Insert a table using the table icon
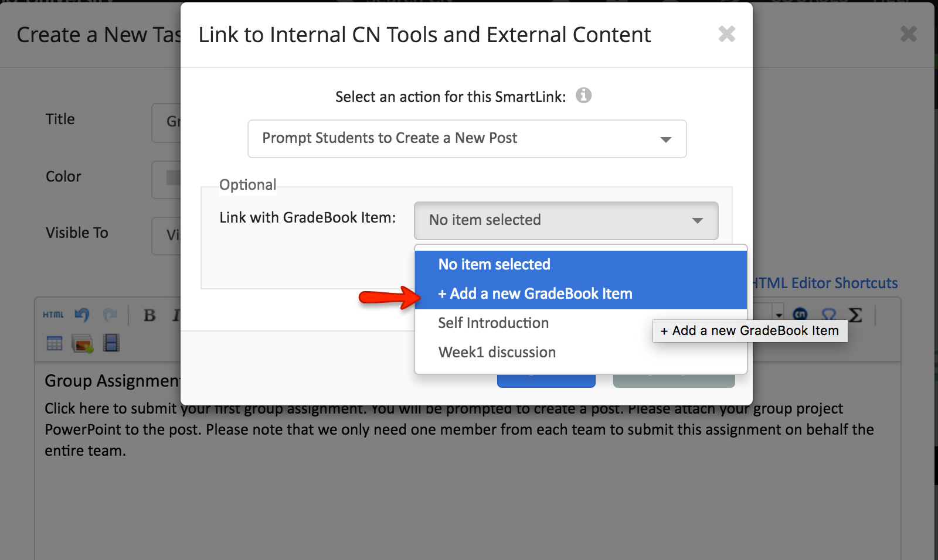This screenshot has height=560, width=938. tap(54, 343)
